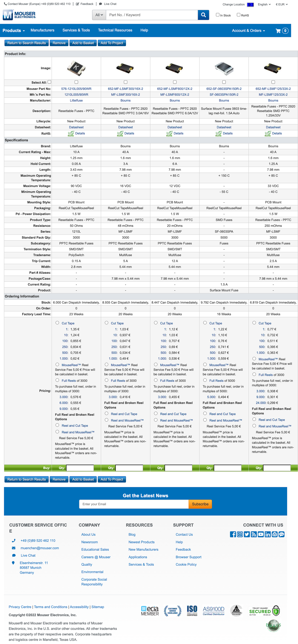The image size is (298, 644).
Task: Click the search magnifier icon
Action: pyautogui.click(x=203, y=15)
